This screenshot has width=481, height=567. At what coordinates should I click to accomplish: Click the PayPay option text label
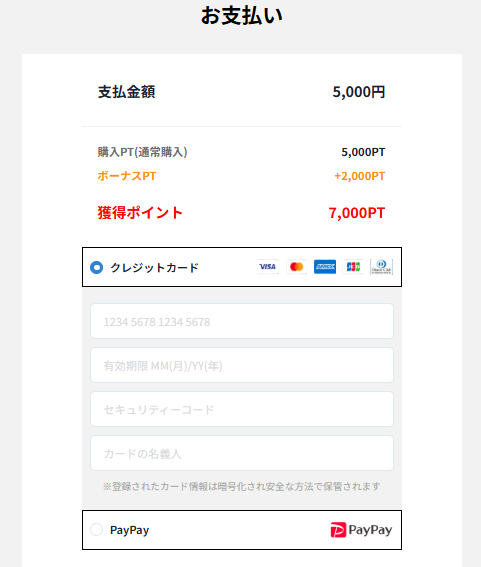pyautogui.click(x=129, y=530)
